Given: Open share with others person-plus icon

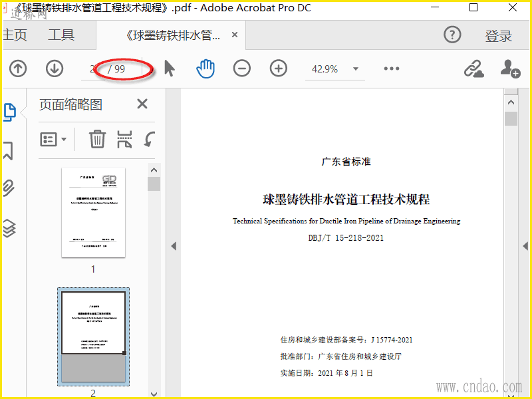Looking at the screenshot, I should (510, 68).
